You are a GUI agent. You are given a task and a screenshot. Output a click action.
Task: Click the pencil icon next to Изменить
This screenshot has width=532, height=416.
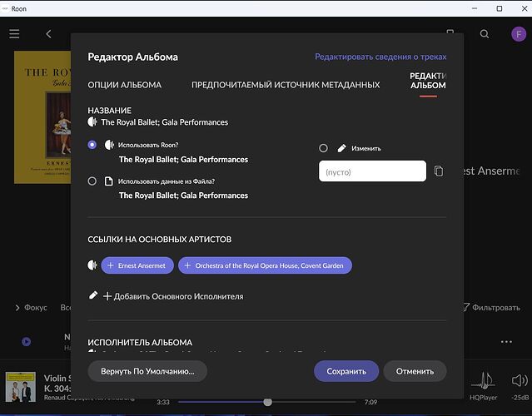point(341,148)
